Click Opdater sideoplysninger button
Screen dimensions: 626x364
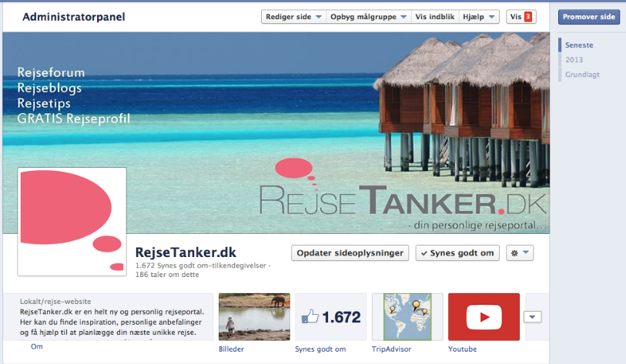[x=350, y=253]
